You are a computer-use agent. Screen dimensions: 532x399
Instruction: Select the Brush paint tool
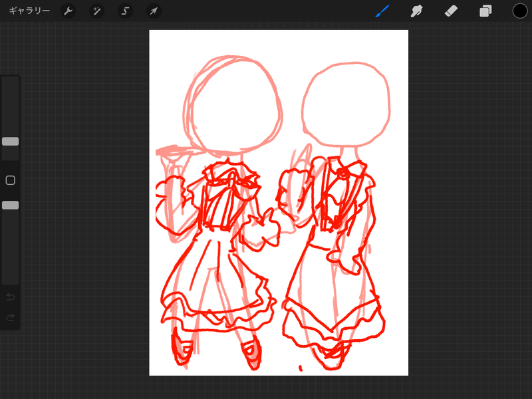coord(382,11)
